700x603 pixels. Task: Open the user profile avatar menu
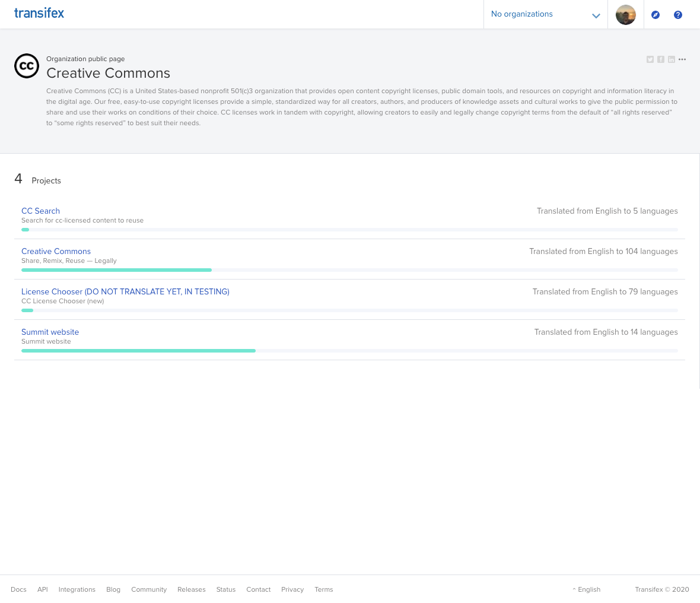[x=626, y=15]
